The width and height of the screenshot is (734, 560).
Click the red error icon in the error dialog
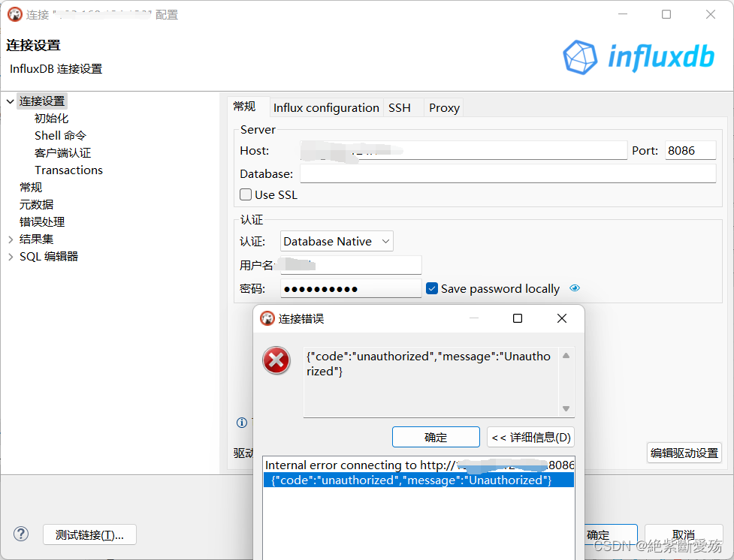pos(276,360)
